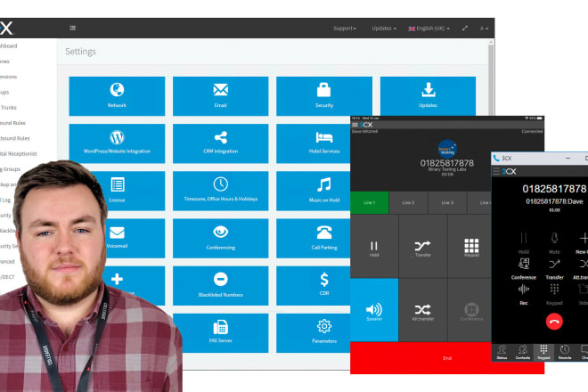Screen dimensions: 588x392
Task: Open the Music on Hold tile
Action: pyautogui.click(x=313, y=191)
